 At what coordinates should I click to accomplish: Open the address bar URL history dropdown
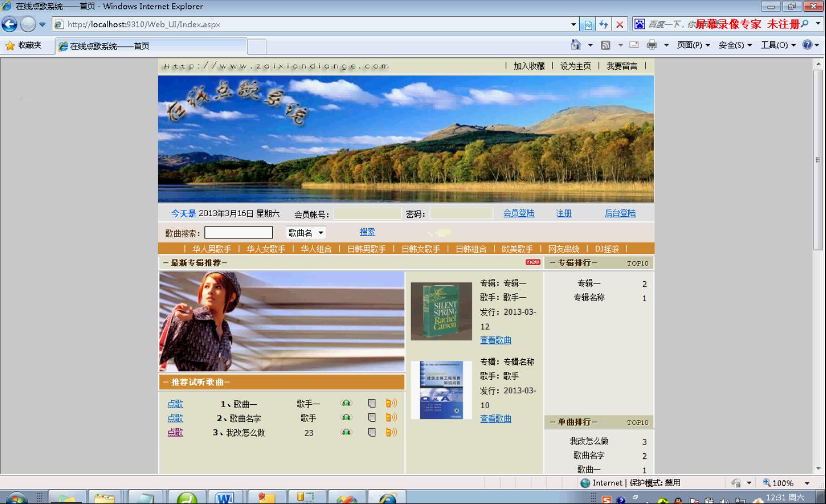coord(574,25)
